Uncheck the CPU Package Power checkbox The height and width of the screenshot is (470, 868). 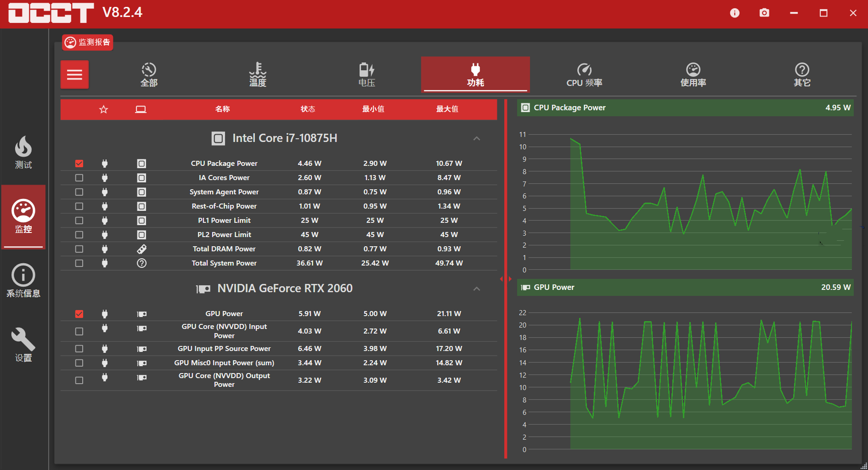79,164
